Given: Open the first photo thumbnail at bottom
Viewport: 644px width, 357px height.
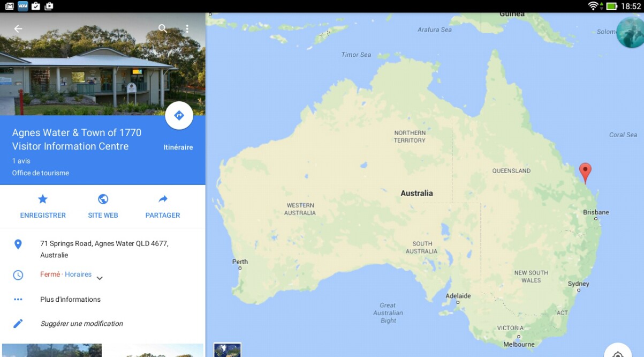Looking at the screenshot, I should coord(52,351).
